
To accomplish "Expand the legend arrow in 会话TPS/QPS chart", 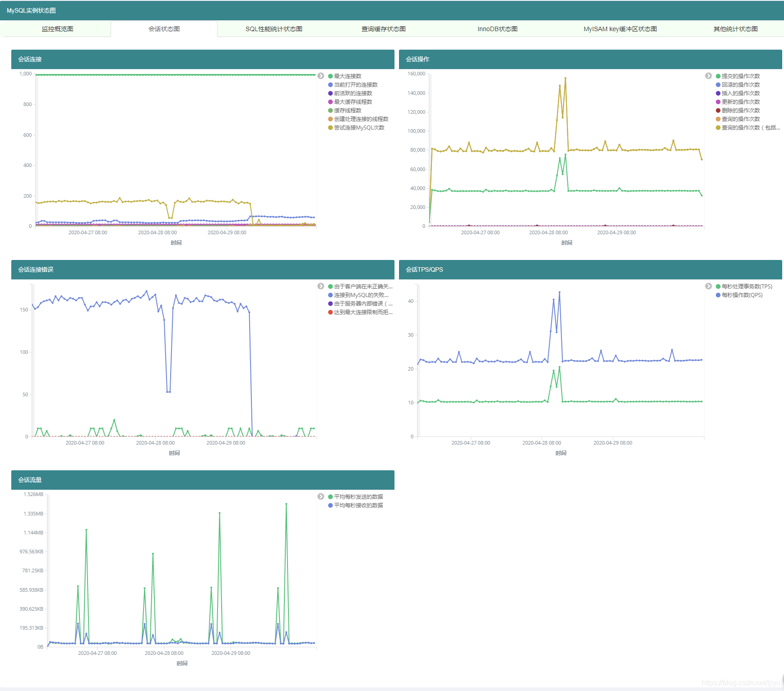I will click(x=709, y=286).
